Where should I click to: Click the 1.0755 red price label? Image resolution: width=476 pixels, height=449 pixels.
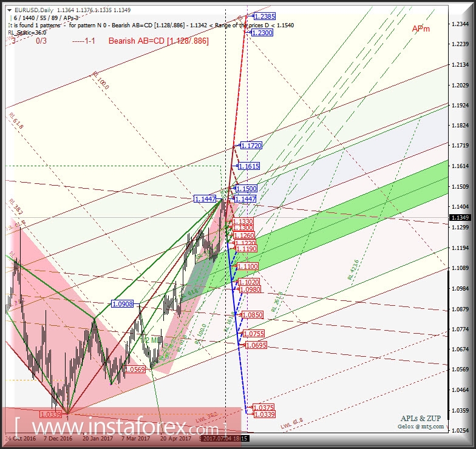pos(254,334)
